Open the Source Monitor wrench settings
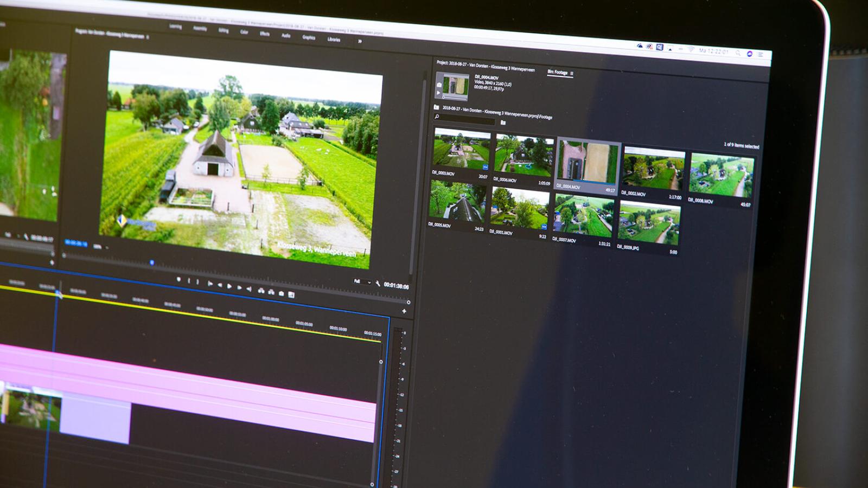 point(25,236)
